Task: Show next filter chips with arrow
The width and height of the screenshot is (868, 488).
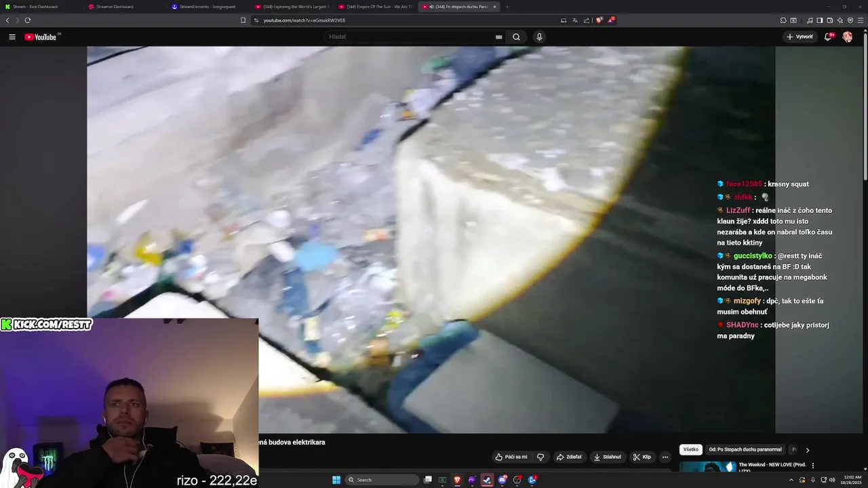Action: click(x=807, y=449)
